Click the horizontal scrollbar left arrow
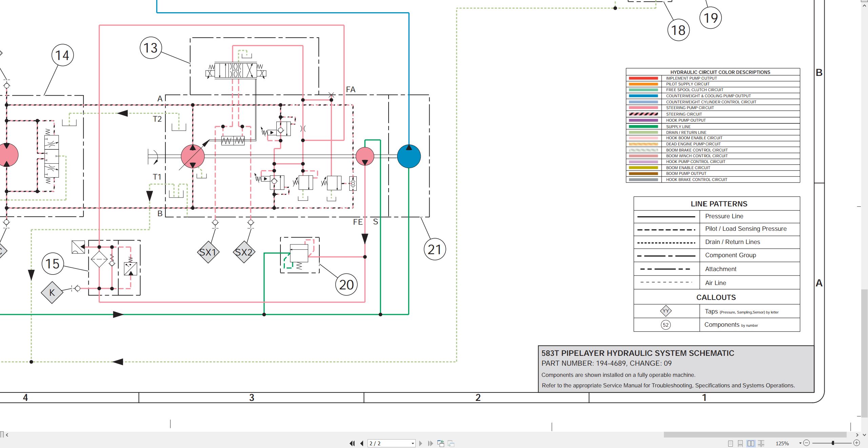The height and width of the screenshot is (448, 868). point(7,435)
